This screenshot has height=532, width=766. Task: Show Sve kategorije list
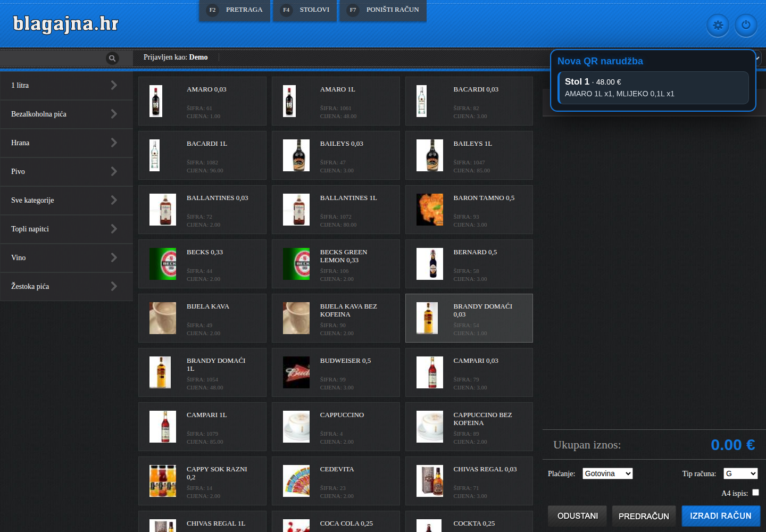pyautogui.click(x=66, y=201)
